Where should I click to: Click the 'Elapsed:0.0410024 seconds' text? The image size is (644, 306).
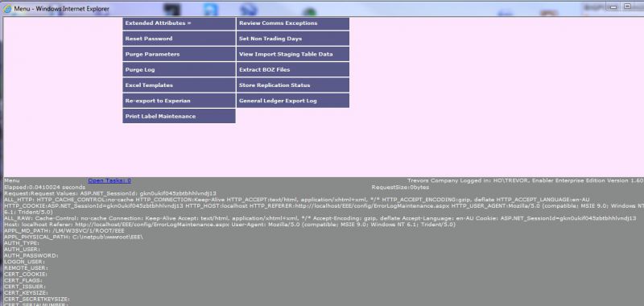coord(45,188)
